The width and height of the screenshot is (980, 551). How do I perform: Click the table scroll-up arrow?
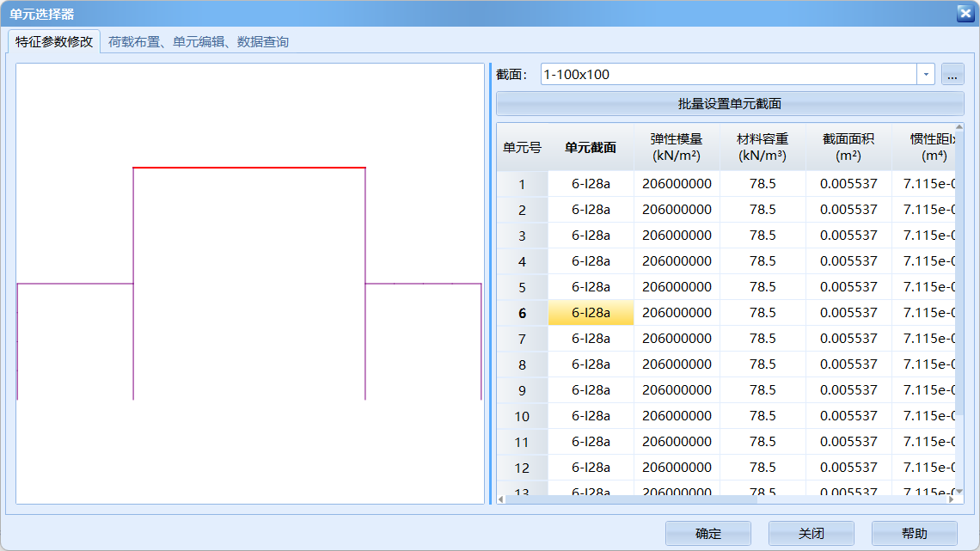point(959,128)
